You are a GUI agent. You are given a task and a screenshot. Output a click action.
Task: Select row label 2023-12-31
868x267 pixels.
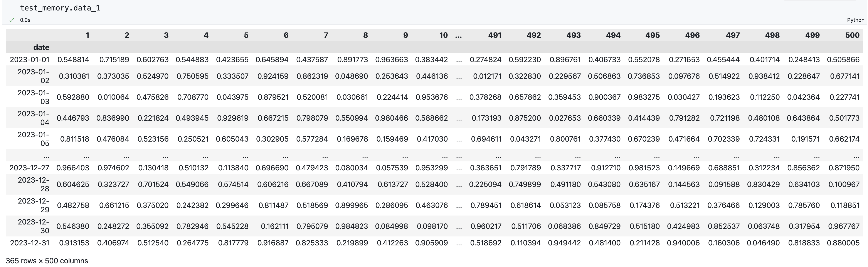[x=30, y=243]
